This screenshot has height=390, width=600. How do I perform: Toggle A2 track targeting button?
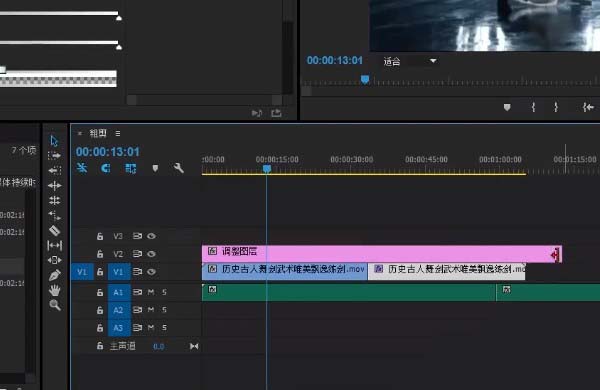(119, 310)
